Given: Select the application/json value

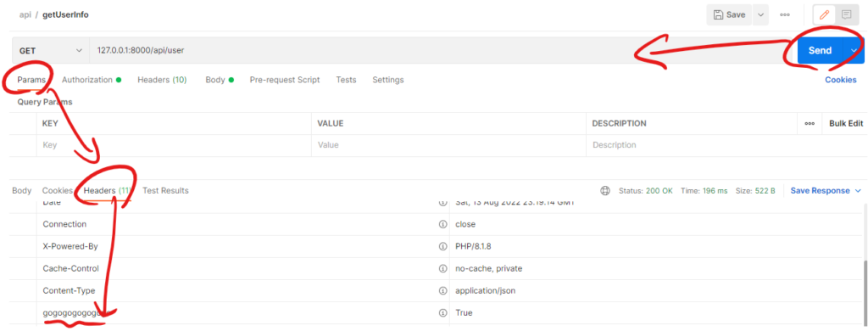Looking at the screenshot, I should tap(486, 291).
